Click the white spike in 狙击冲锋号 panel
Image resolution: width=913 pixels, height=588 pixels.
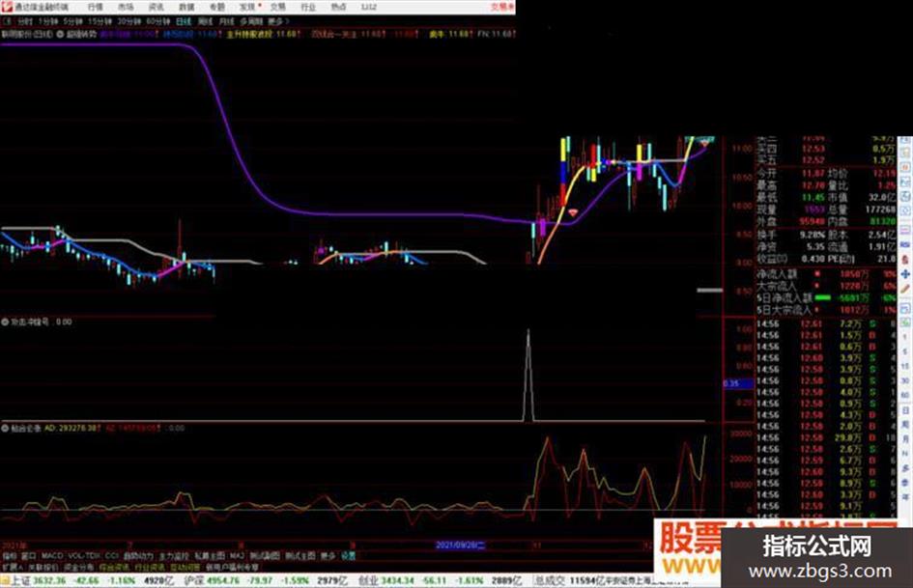coord(528,376)
